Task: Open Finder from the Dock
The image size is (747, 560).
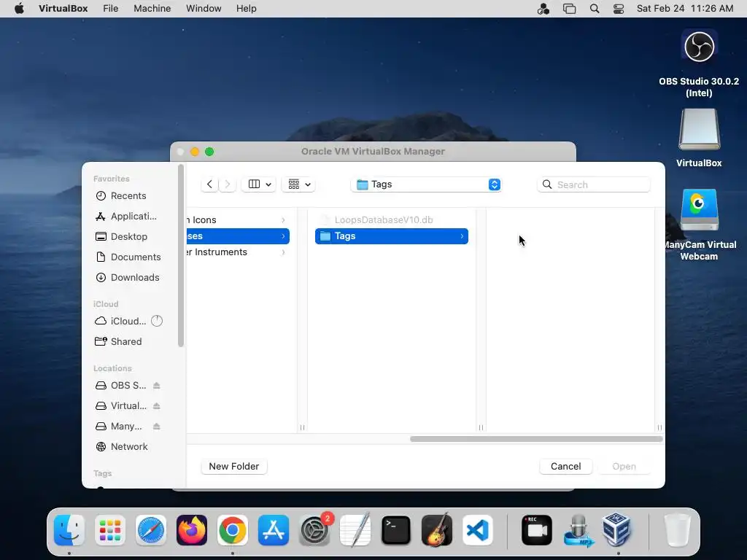Action: [x=69, y=530]
